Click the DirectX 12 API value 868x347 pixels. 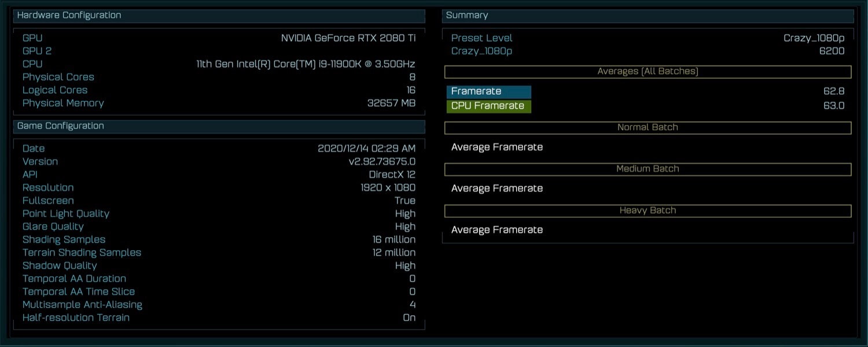(392, 175)
